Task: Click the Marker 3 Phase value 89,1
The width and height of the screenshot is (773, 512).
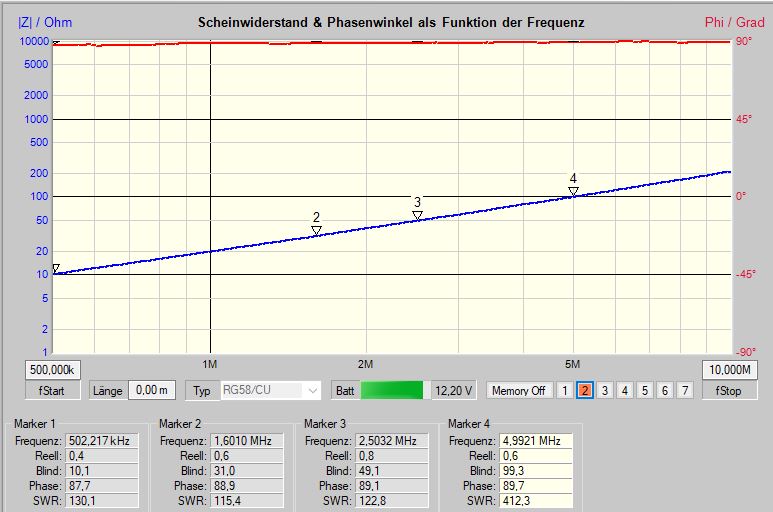Action: (392, 486)
